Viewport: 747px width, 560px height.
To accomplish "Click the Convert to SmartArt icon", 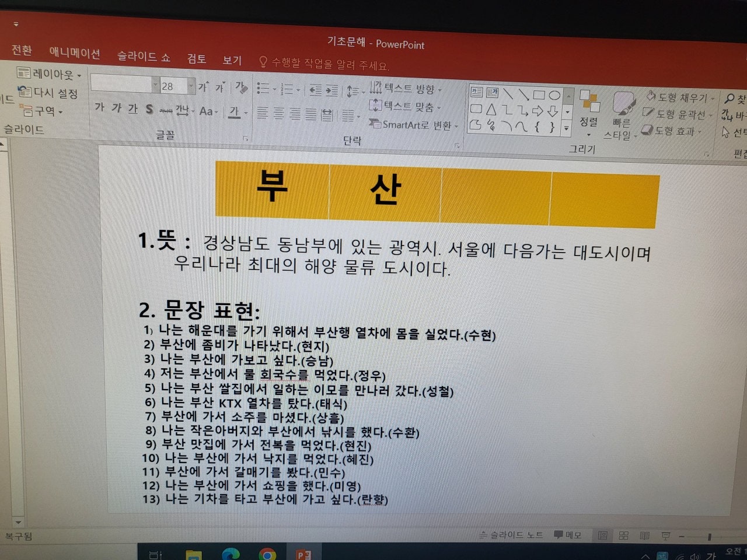I will click(x=376, y=125).
